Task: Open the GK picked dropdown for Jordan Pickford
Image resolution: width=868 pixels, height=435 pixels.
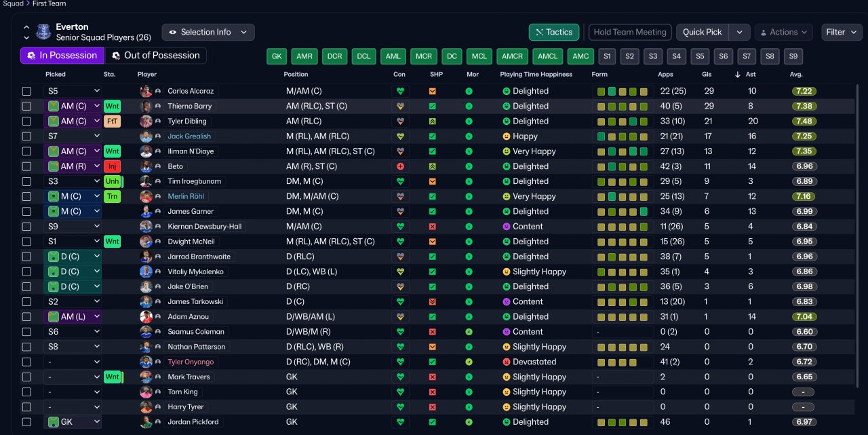Action: [x=73, y=422]
